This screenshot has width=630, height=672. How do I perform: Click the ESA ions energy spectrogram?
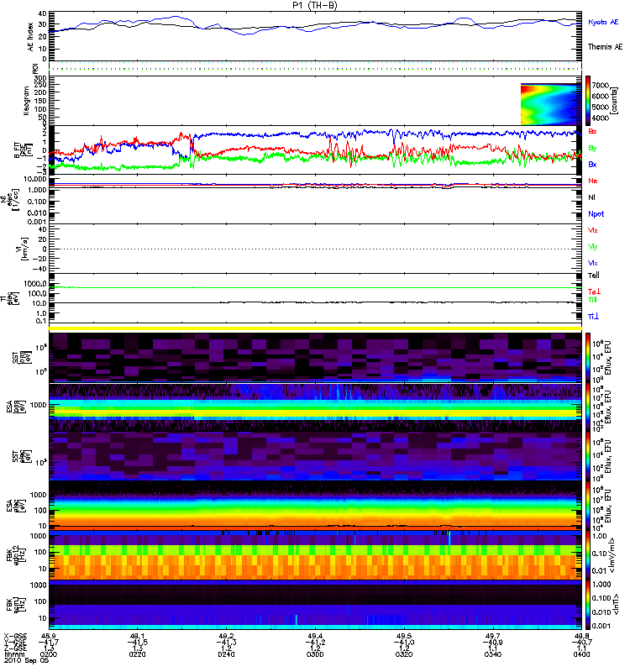315,407
